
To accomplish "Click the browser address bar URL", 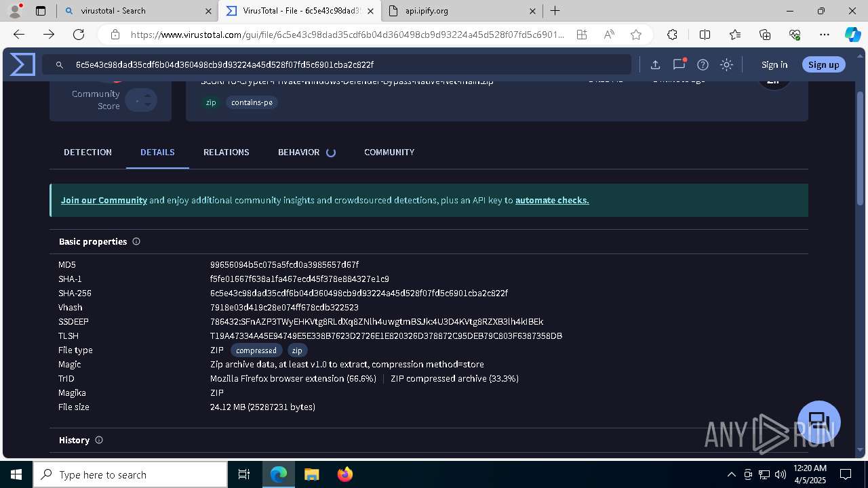I will tap(347, 35).
